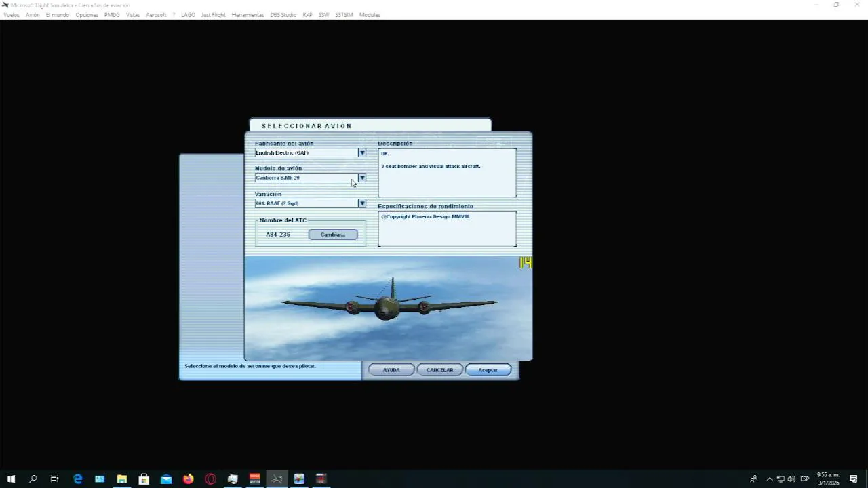The image size is (868, 488).
Task: Open the DBS Studio menu
Action: pos(283,15)
